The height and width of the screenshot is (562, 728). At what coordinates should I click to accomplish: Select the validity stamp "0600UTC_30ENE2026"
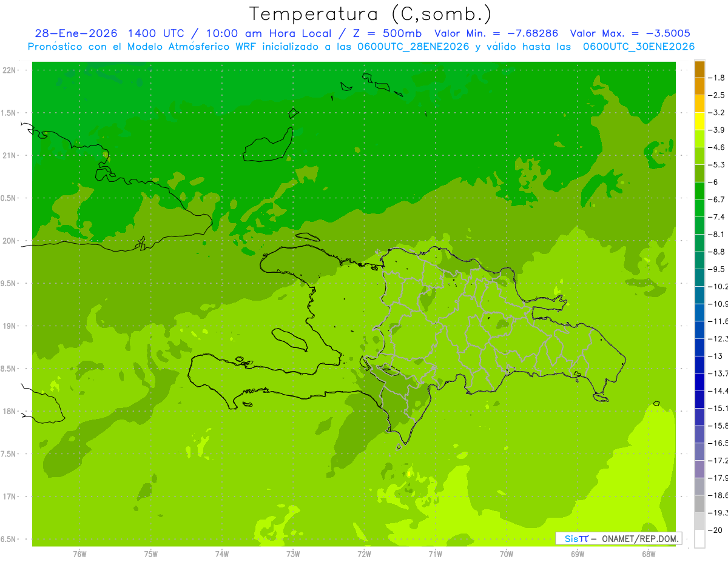tap(638, 47)
